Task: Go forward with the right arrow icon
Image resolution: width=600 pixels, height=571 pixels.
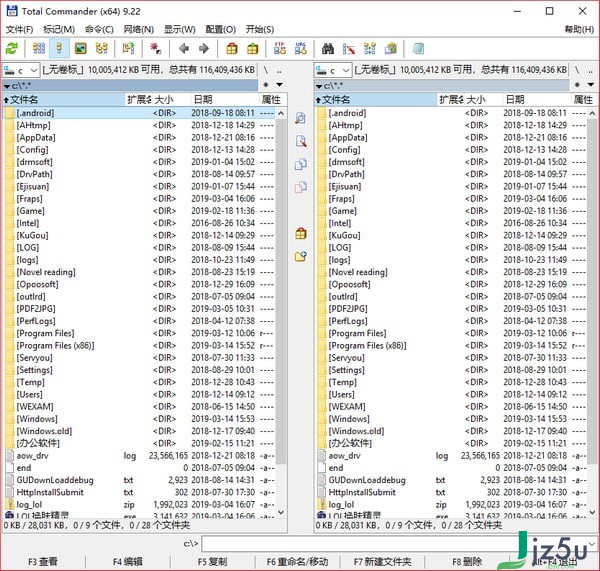Action: (204, 49)
